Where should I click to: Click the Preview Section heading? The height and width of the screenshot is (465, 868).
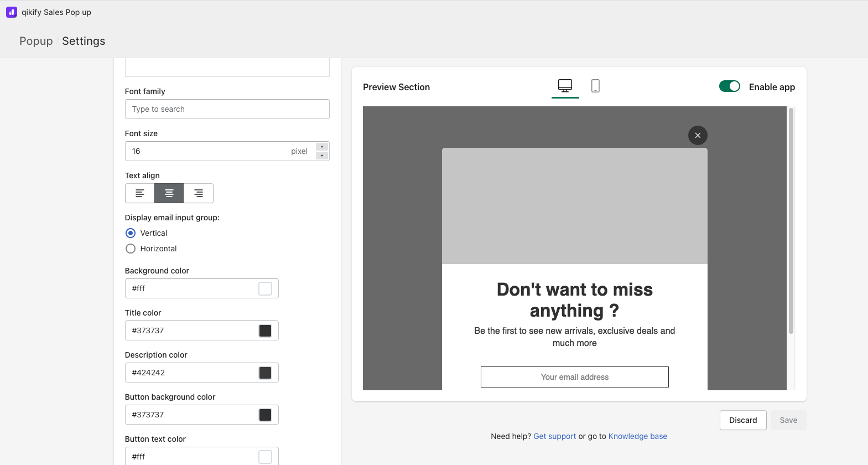pos(396,87)
